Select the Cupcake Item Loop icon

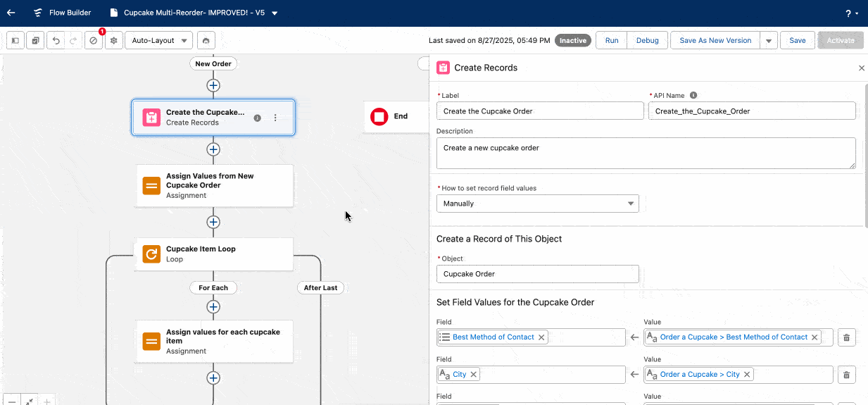click(x=151, y=254)
